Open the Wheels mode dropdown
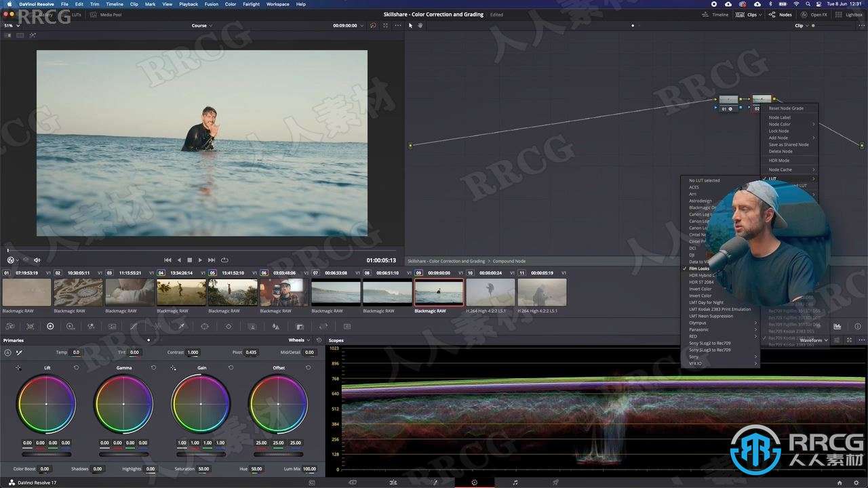Viewport: 868px width, 488px height. coord(299,340)
